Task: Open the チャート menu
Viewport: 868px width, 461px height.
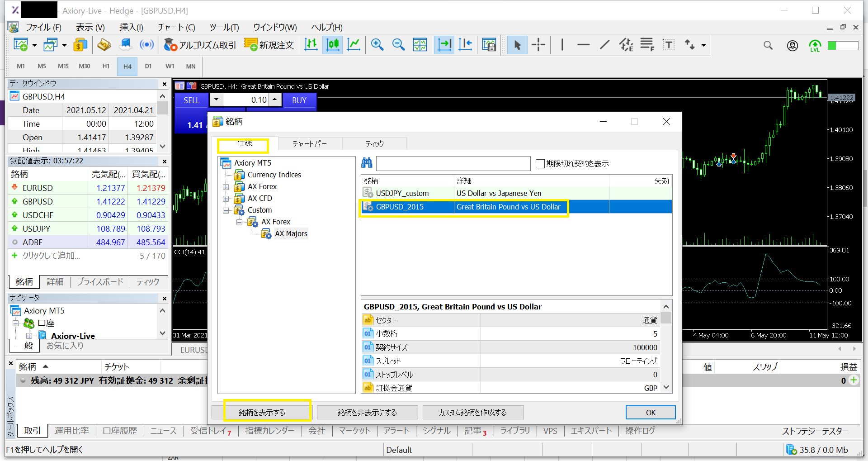Action: 176,27
